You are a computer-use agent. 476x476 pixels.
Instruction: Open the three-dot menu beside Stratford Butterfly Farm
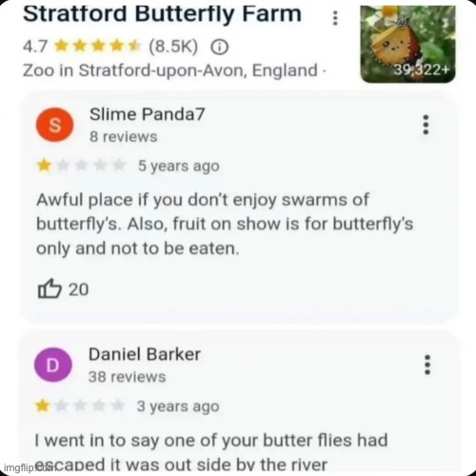click(335, 18)
